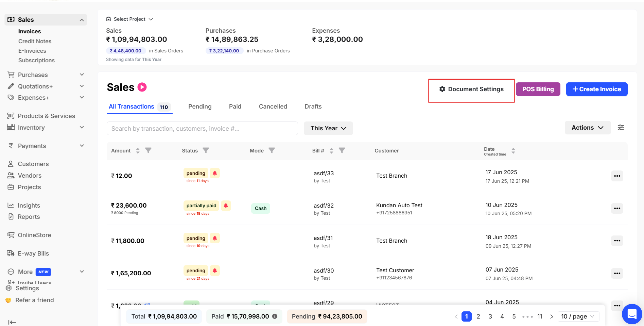This screenshot has height=326, width=644.
Task: Open the chat support bubble
Action: 632,314
